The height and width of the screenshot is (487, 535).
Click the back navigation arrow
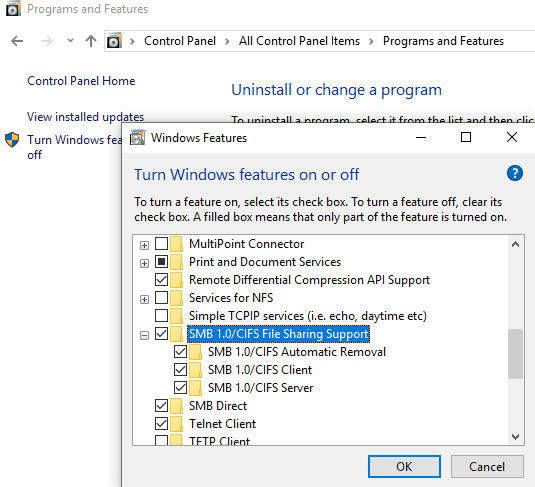[17, 41]
